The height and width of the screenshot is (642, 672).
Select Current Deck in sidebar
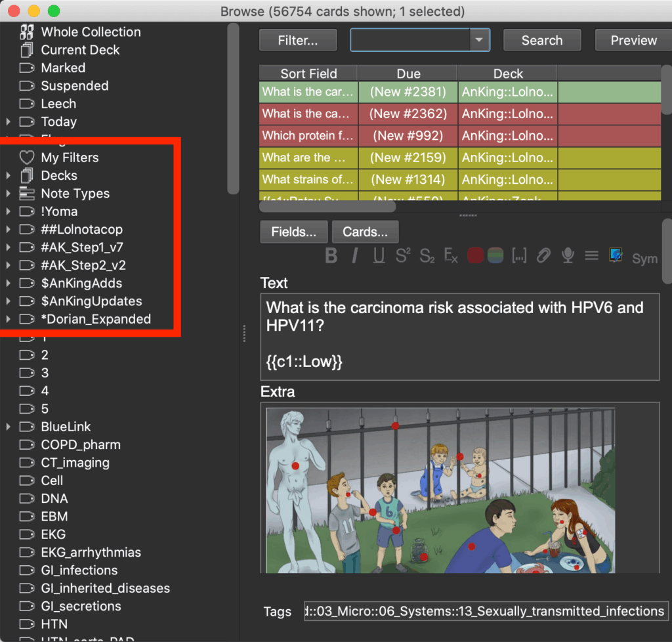[x=80, y=50]
